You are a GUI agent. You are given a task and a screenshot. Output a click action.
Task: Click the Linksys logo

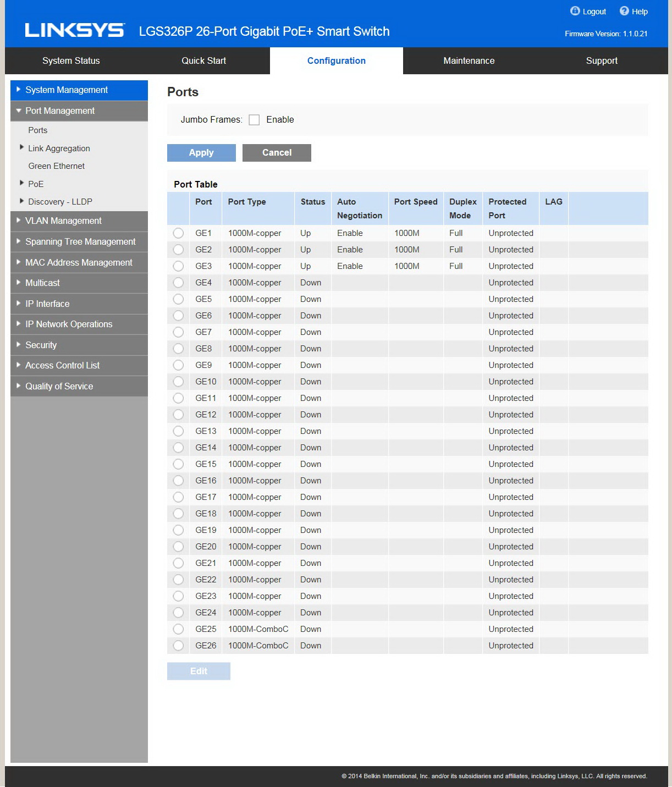pos(75,30)
